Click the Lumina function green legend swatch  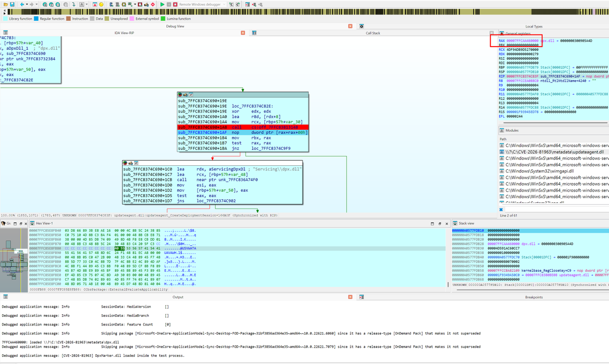162,19
